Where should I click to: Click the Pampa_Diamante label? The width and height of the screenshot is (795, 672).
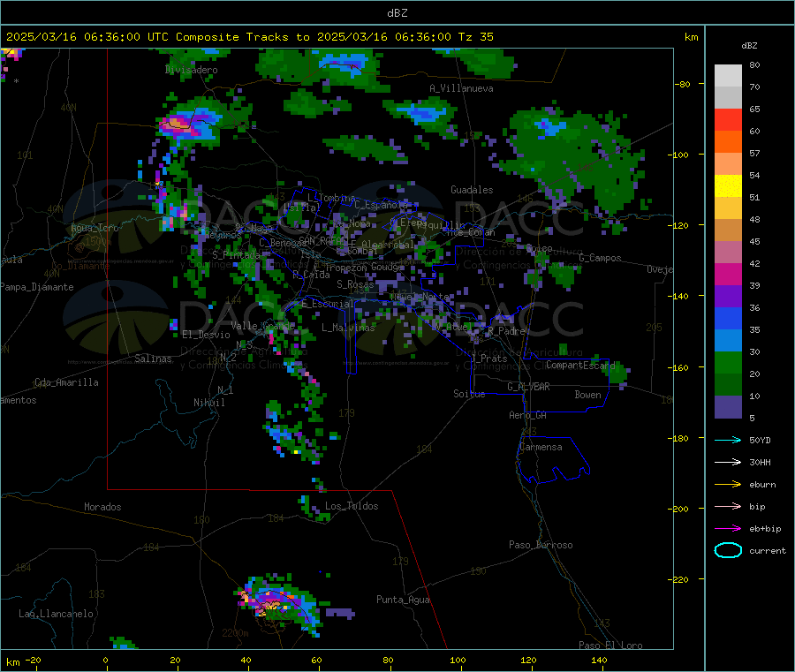[37, 287]
